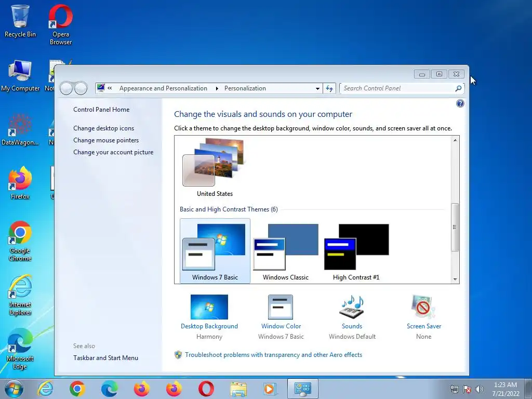Launch Microsoft Edge from the taskbar

point(110,389)
